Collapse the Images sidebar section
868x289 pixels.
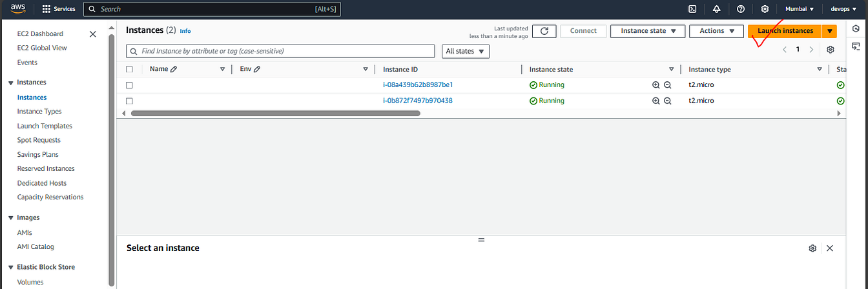pos(11,218)
